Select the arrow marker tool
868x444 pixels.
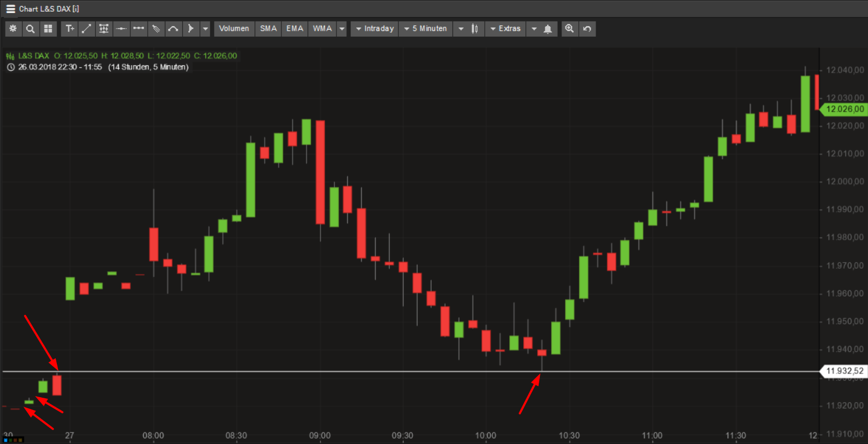(191, 28)
